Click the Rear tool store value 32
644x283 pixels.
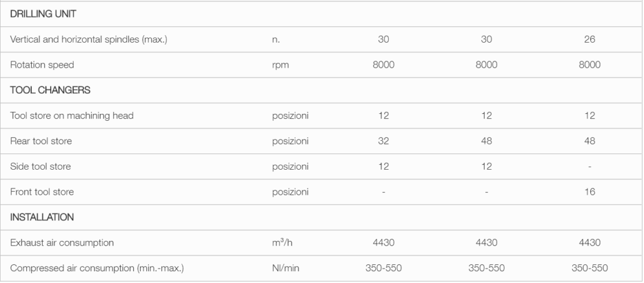(383, 141)
